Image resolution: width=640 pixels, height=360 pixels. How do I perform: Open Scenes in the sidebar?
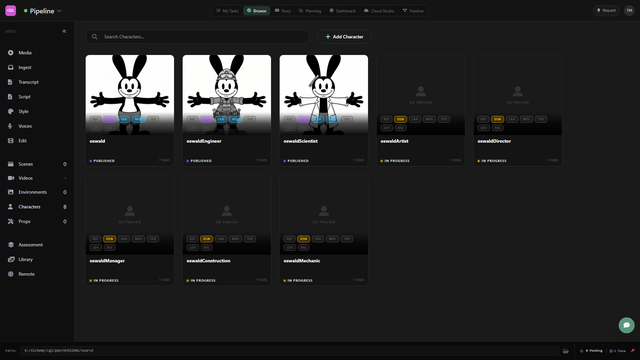coord(37,164)
